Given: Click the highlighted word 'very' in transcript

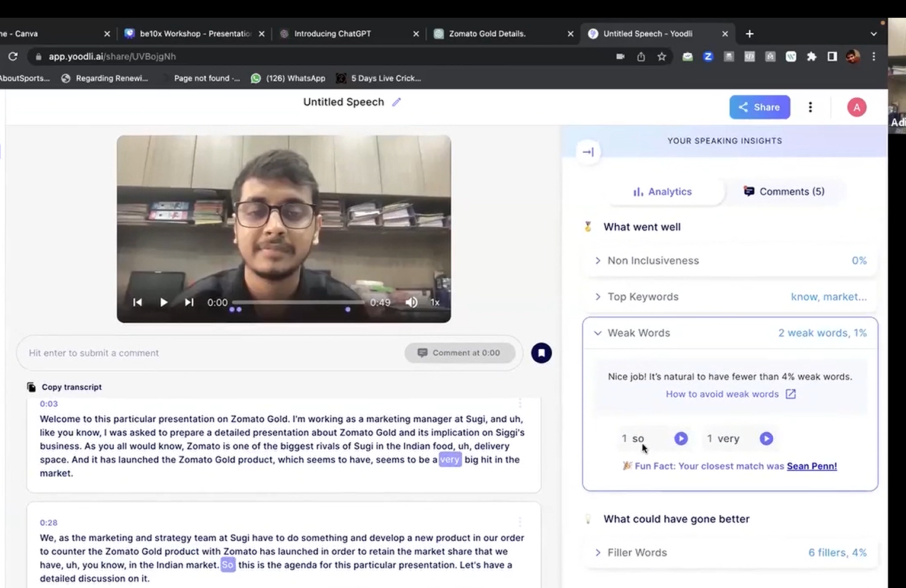Looking at the screenshot, I should point(450,460).
